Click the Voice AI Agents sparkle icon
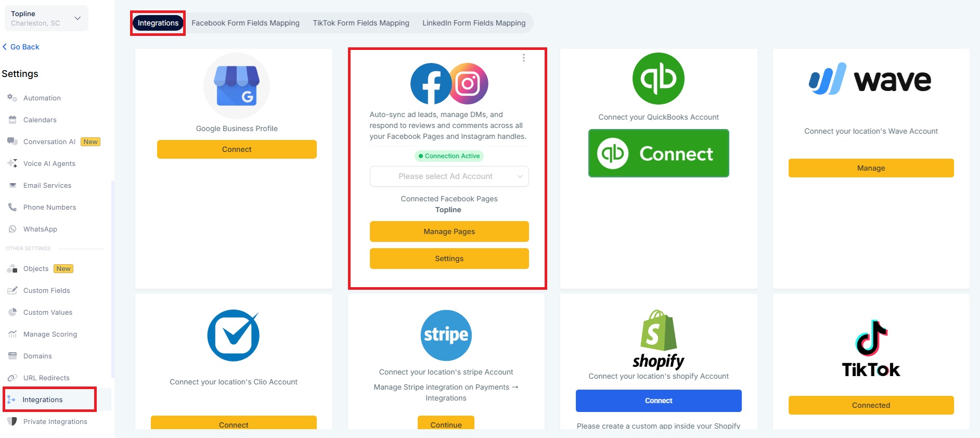The image size is (980, 438). click(x=12, y=163)
